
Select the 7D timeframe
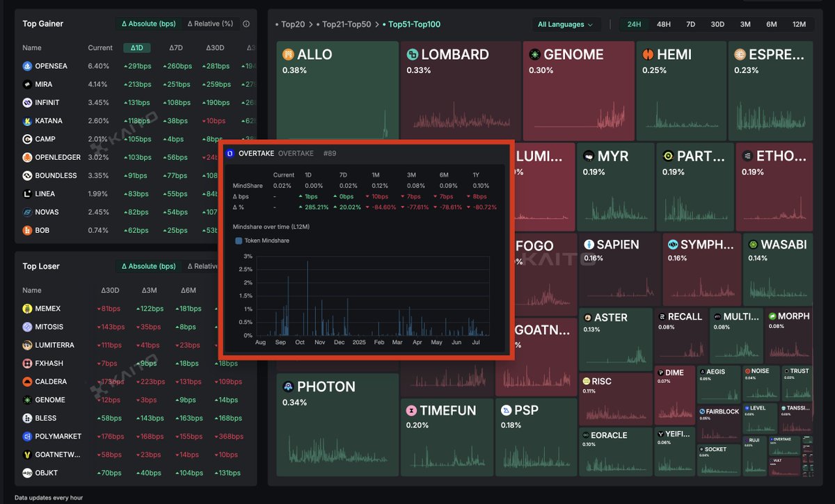point(690,24)
